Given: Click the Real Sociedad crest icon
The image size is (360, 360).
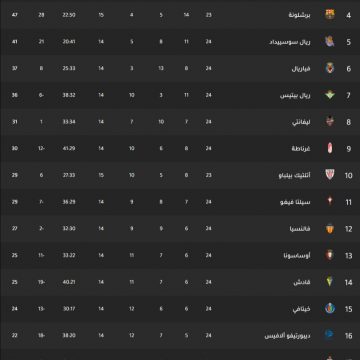Looking at the screenshot, I should click(x=330, y=41).
